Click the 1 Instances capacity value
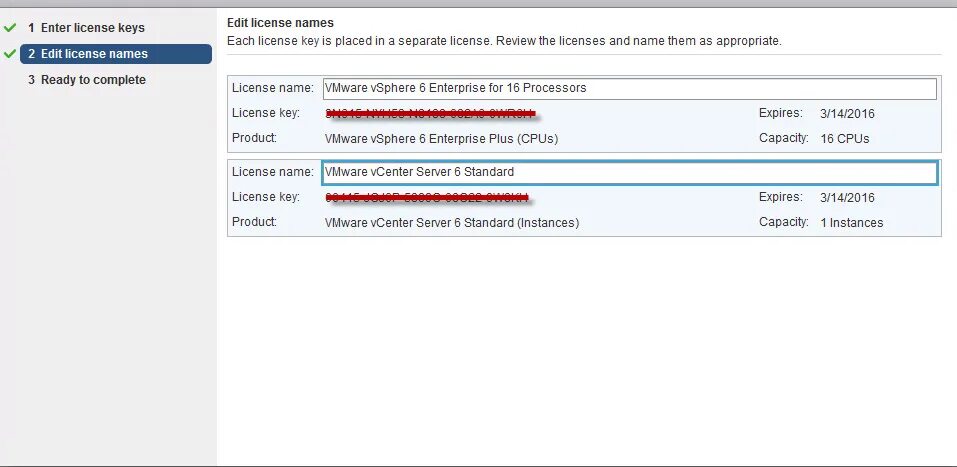 pyautogui.click(x=851, y=222)
